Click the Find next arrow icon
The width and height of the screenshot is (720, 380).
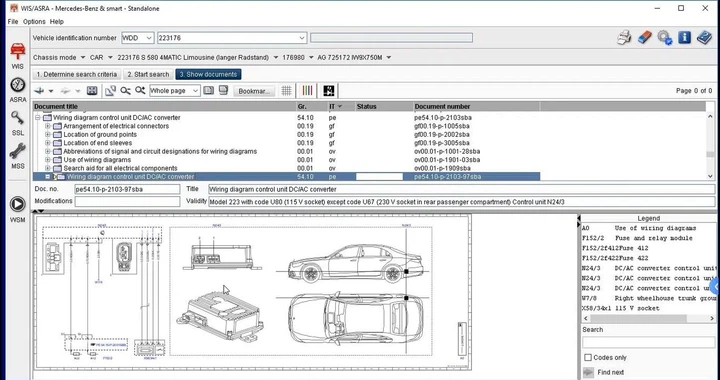[x=588, y=372]
